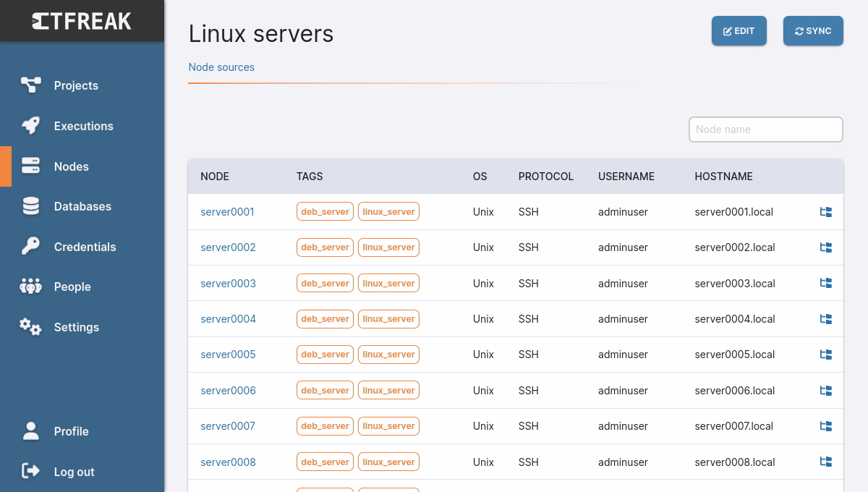Viewport: 868px width, 492px height.
Task: Click the Executions rocket icon
Action: 30,126
